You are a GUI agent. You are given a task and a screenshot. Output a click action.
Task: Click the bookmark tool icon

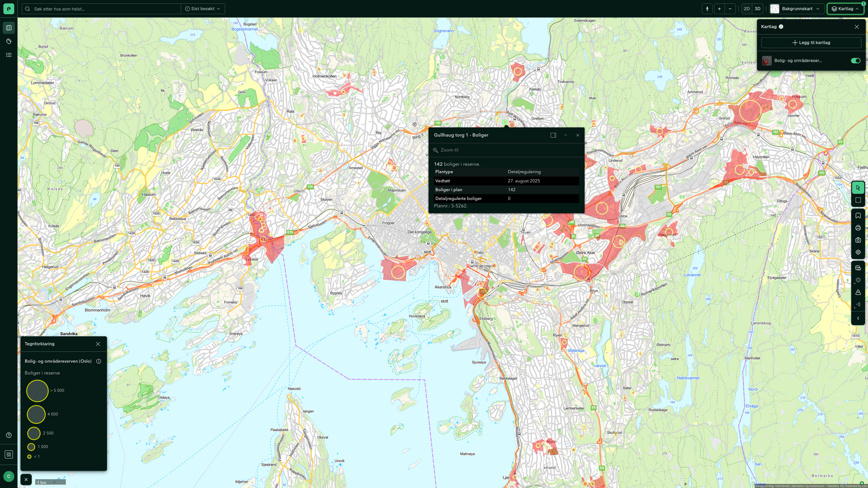coord(858,216)
